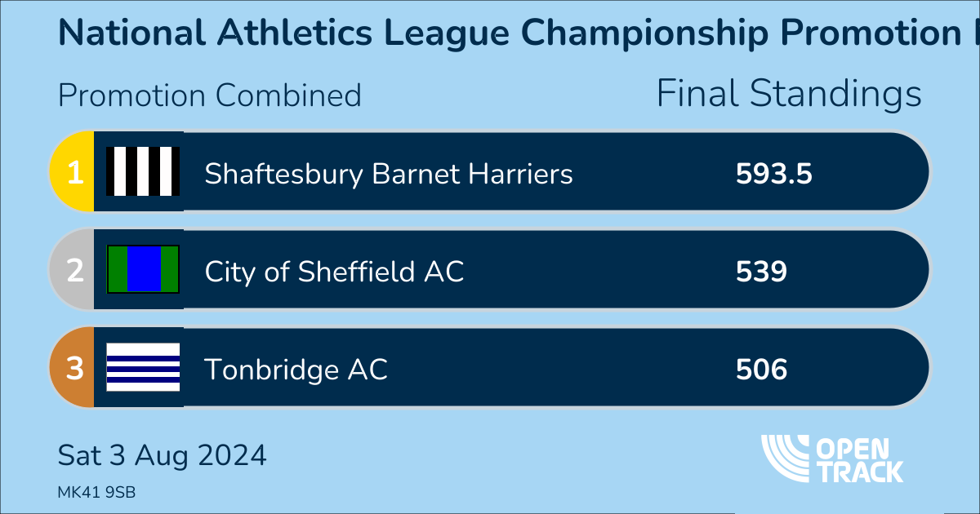The height and width of the screenshot is (514, 980).
Task: Click the Championship word in the title
Action: tap(644, 33)
